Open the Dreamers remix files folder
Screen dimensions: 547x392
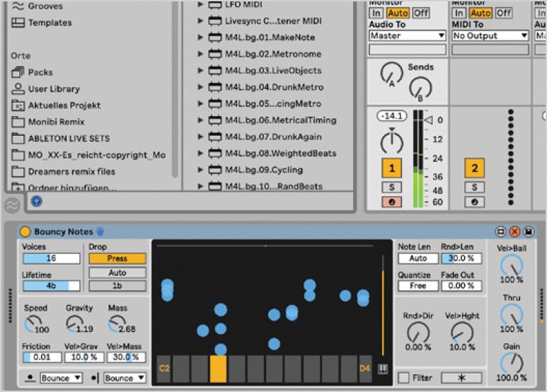(63, 171)
